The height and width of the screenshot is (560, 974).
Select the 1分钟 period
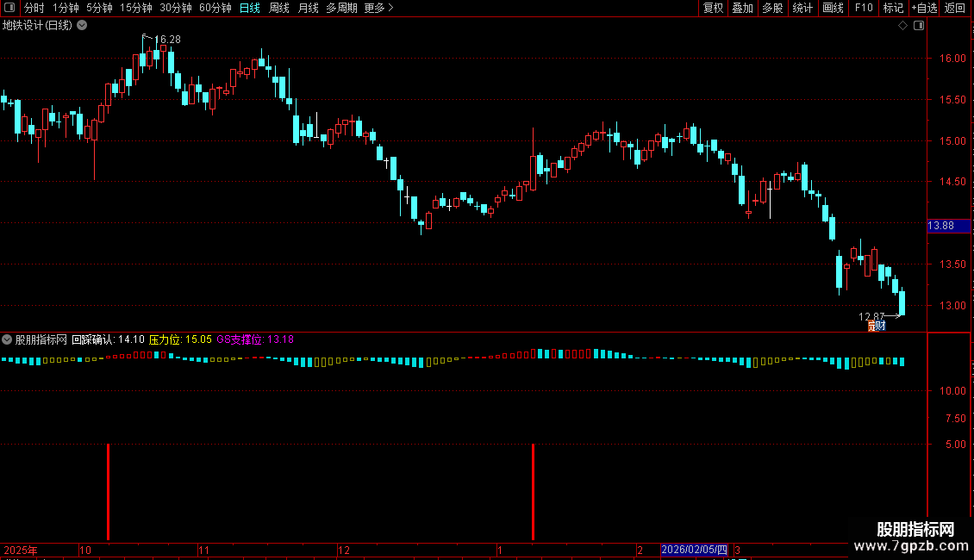(66, 8)
